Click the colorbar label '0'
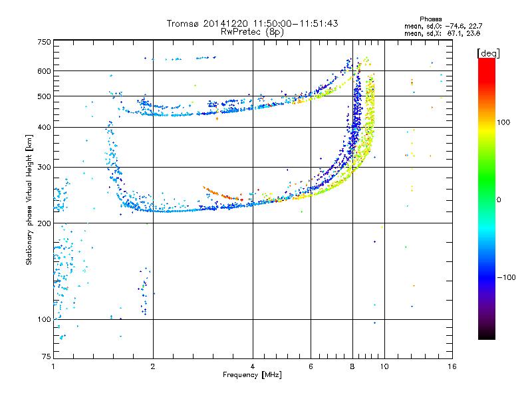Screen dimensions: 532x399 tap(499, 199)
